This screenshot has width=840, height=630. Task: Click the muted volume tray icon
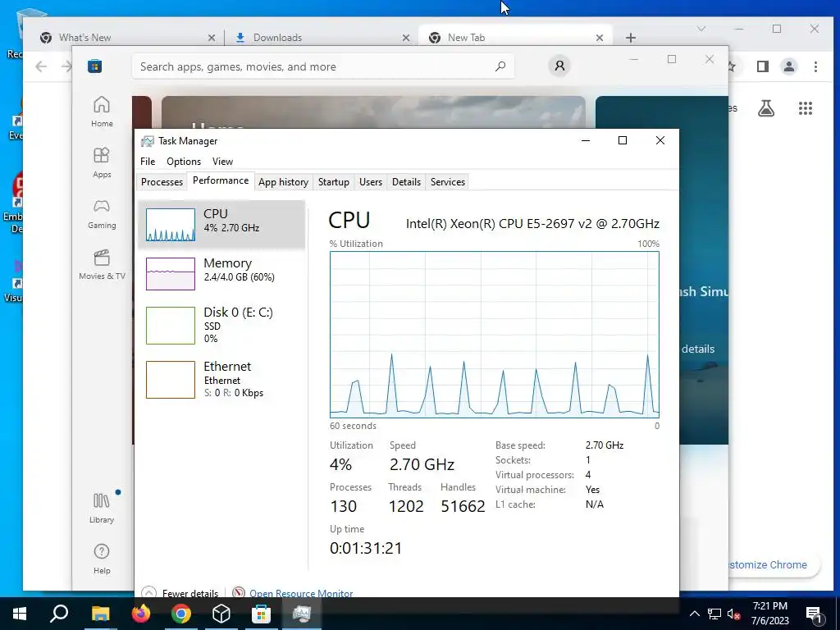point(734,614)
